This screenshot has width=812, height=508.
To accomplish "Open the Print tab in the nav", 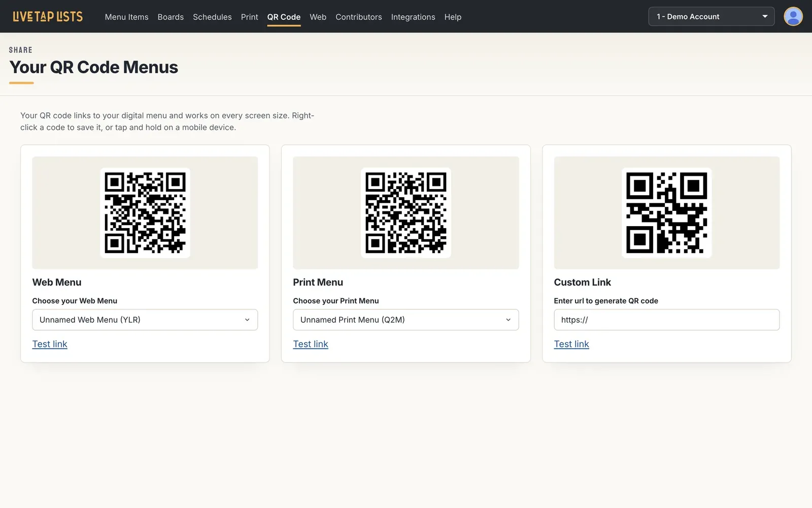I will tap(249, 17).
